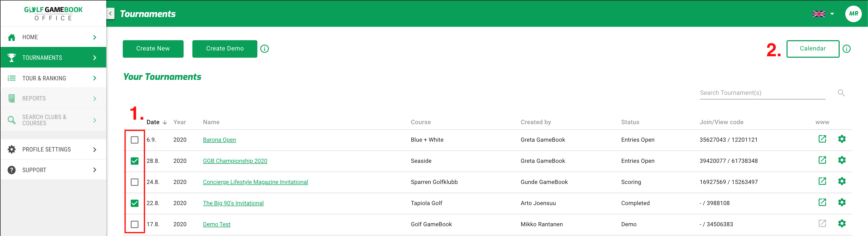Open Concierge Lifestyle Magazine Invitational link
Screen dimensions: 868x236
point(255,182)
